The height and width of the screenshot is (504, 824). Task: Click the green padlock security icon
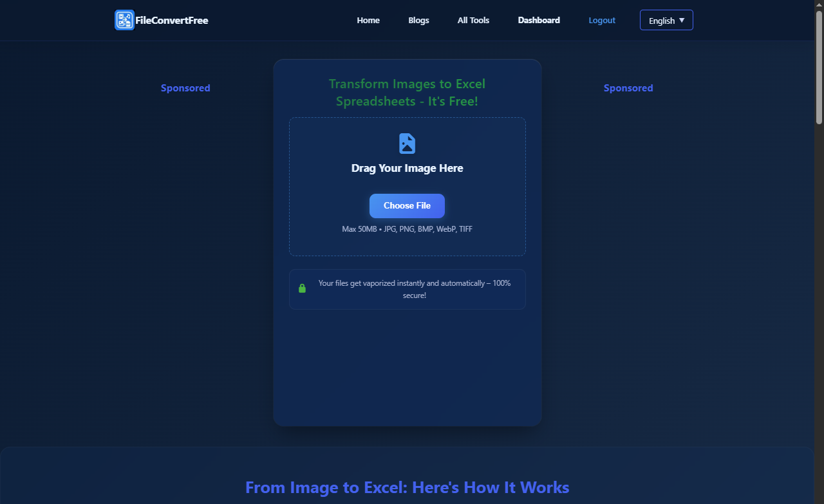(x=302, y=288)
